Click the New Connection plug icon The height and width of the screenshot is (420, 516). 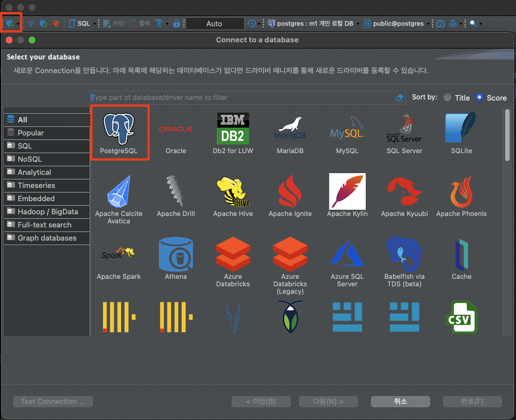[10, 23]
